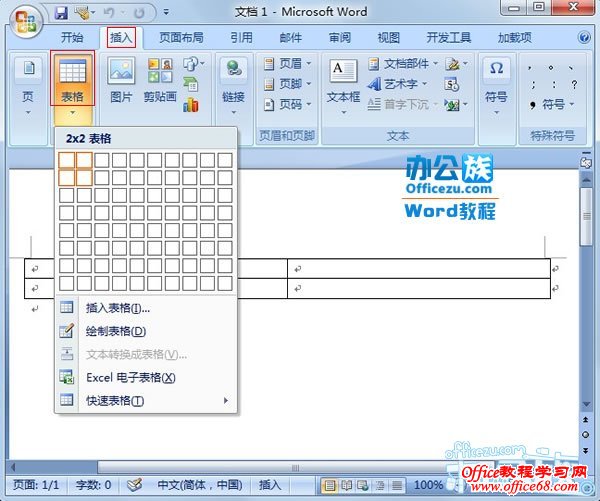
Task: Save document with the floppy disk icon
Action: tap(61, 13)
